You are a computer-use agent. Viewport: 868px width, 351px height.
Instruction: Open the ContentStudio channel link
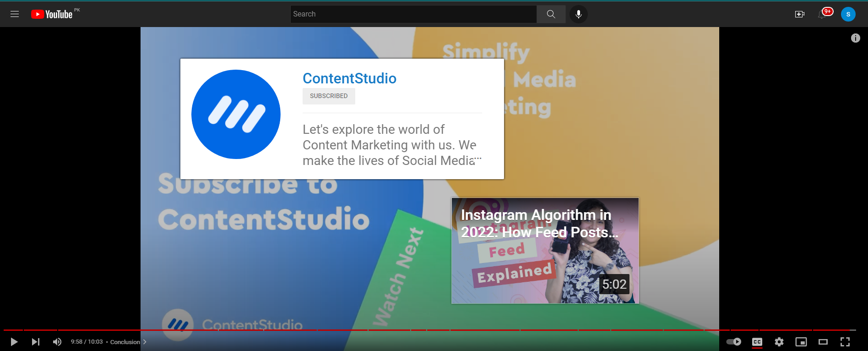349,78
